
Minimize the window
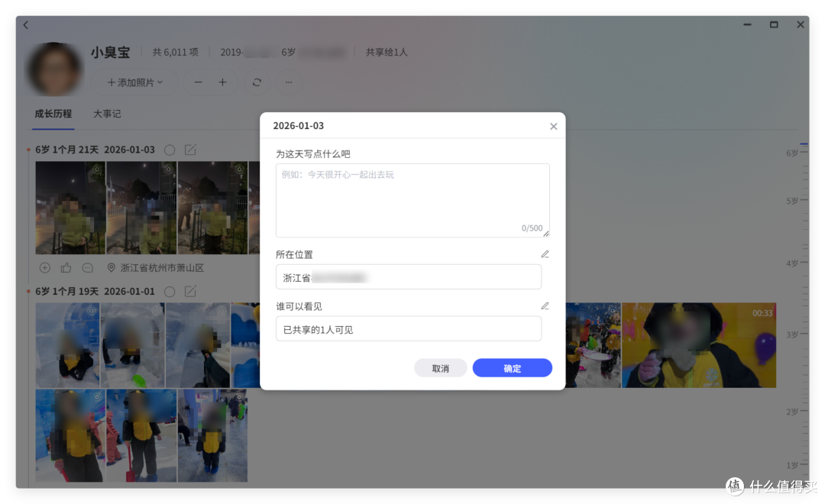[x=747, y=24]
